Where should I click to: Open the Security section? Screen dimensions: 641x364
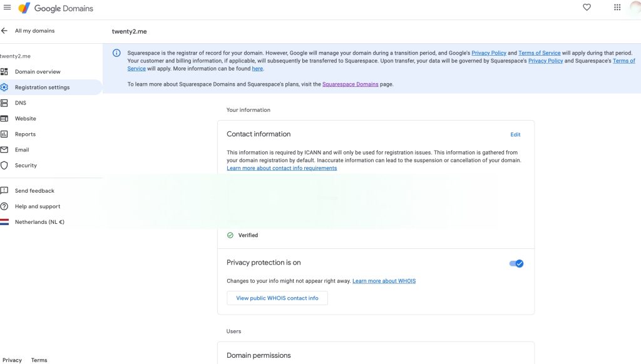point(26,166)
